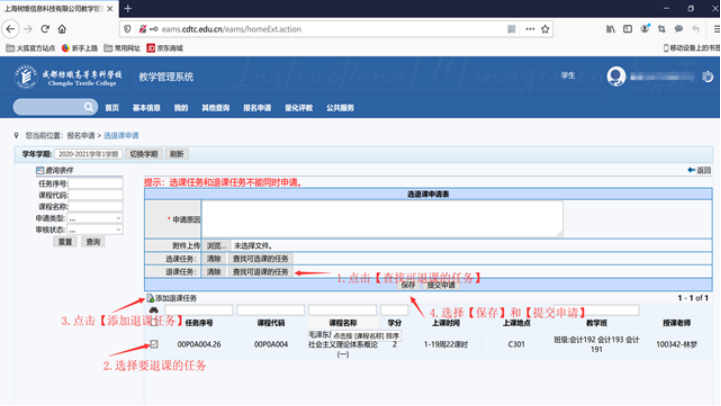Click the browser back arrow
This screenshot has height=406, width=721.
point(11,29)
